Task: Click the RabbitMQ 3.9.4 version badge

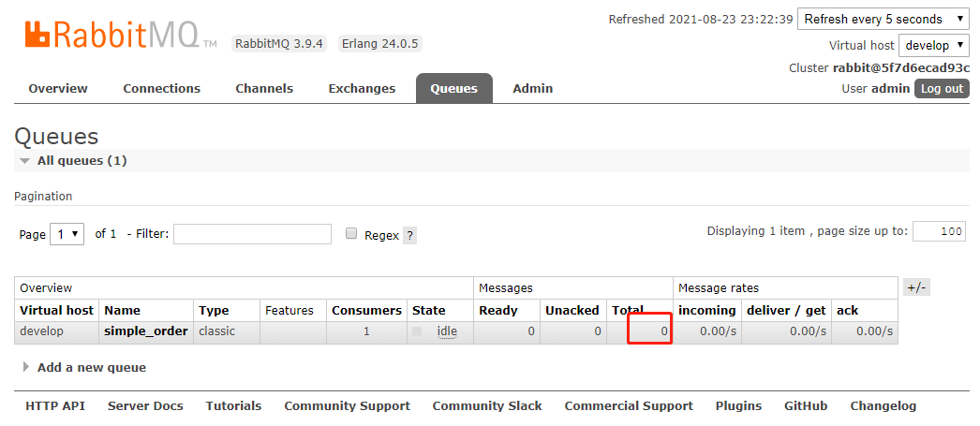Action: tap(279, 44)
